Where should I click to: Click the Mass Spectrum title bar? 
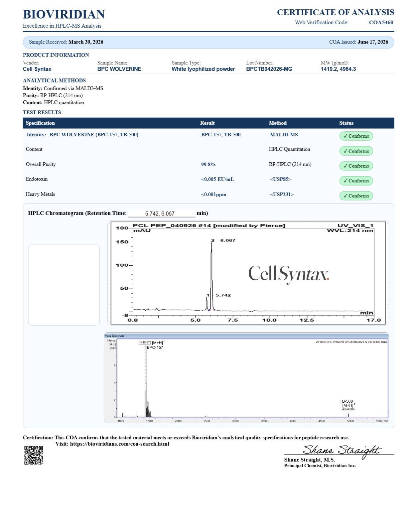coord(246,335)
